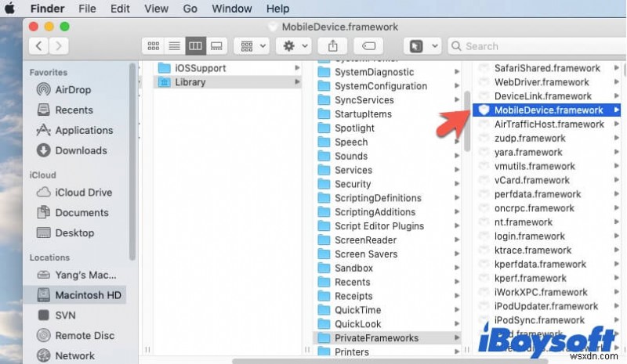Viewport: 627px width, 364px height.
Task: Switch to icon view
Action: tap(153, 46)
